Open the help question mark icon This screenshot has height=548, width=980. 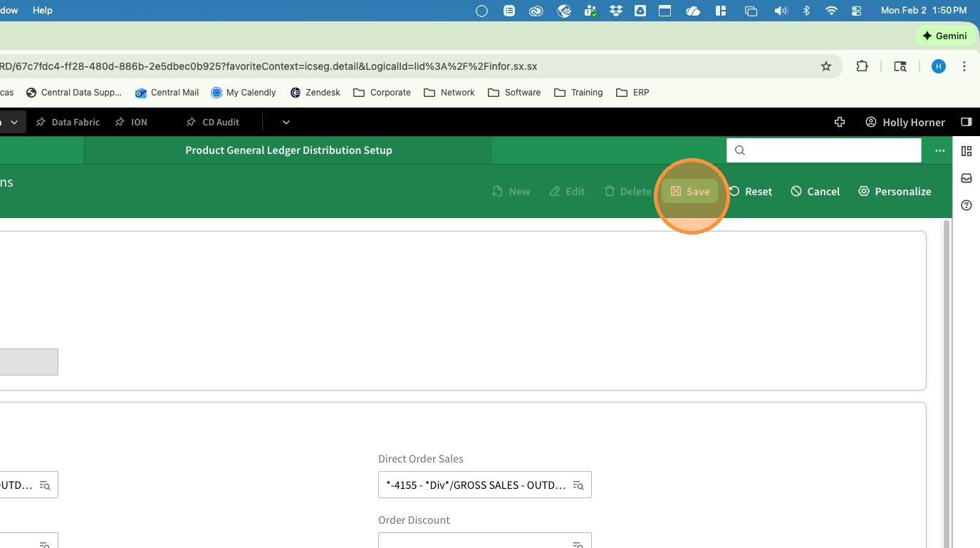tap(966, 205)
